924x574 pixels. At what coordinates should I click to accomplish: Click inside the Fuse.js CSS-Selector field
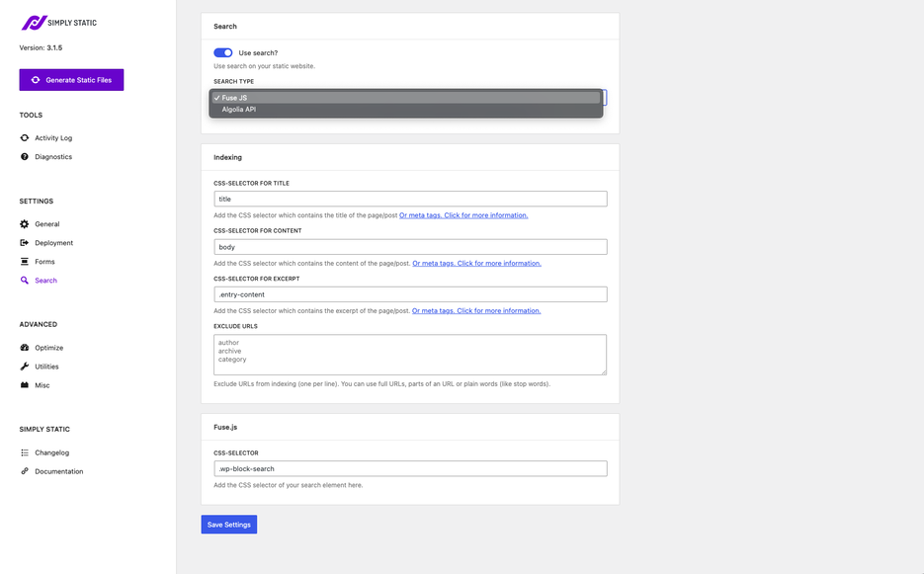[x=408, y=467]
